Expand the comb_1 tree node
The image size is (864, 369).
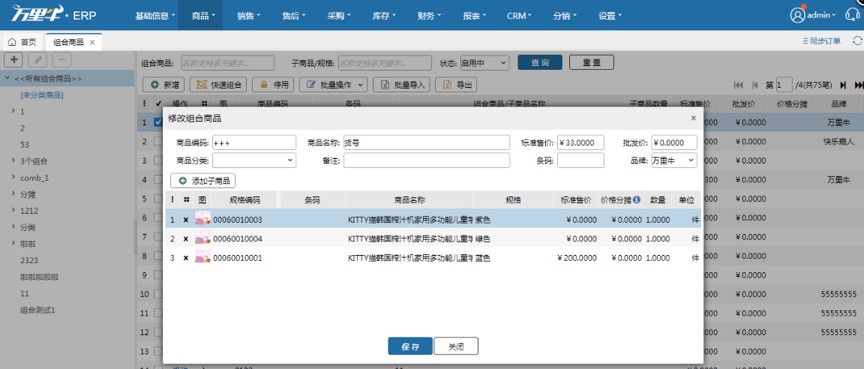[x=13, y=177]
